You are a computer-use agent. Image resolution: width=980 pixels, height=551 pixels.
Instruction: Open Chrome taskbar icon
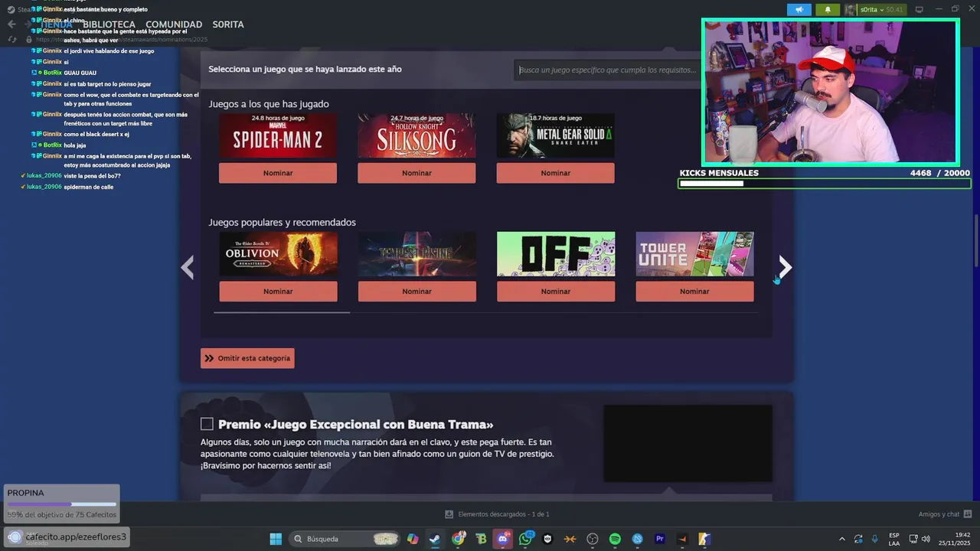click(458, 539)
